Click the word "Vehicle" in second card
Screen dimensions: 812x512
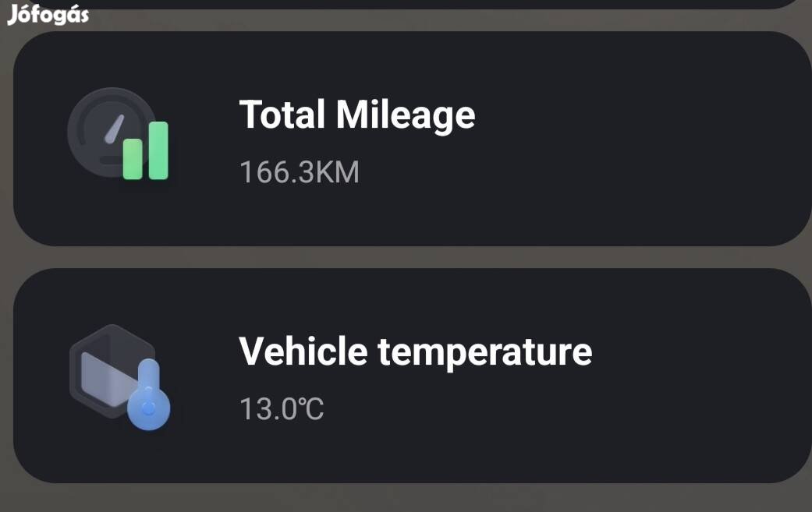pos(303,351)
